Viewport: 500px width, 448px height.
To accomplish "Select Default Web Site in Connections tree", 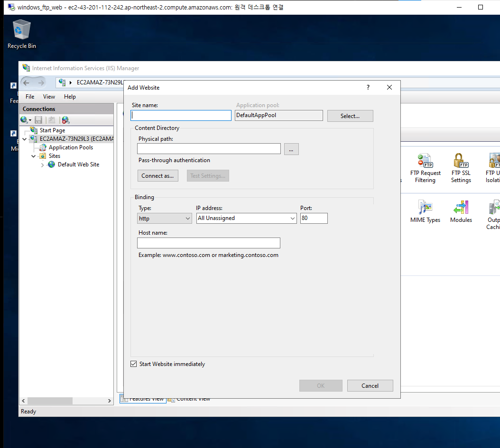I will pos(78,165).
